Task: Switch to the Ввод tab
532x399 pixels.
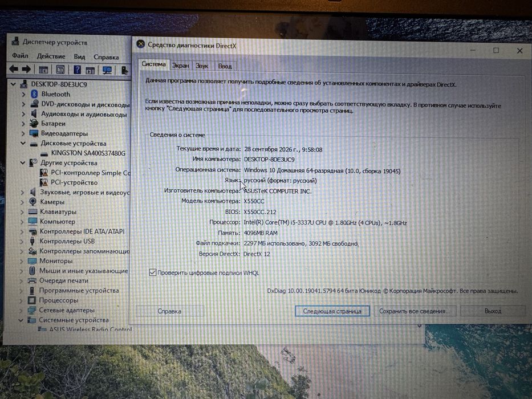Action: pyautogui.click(x=225, y=66)
